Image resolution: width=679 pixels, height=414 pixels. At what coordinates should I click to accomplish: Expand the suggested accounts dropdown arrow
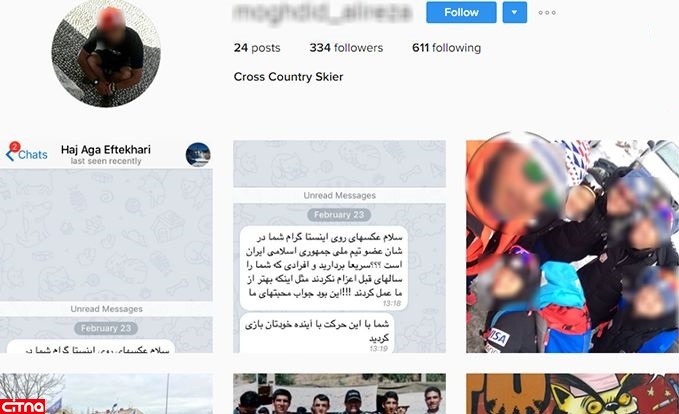click(514, 12)
